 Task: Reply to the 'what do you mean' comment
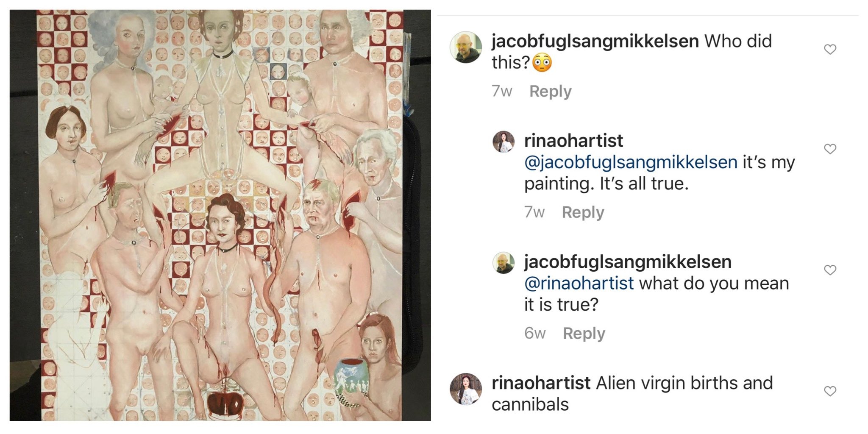coord(584,334)
